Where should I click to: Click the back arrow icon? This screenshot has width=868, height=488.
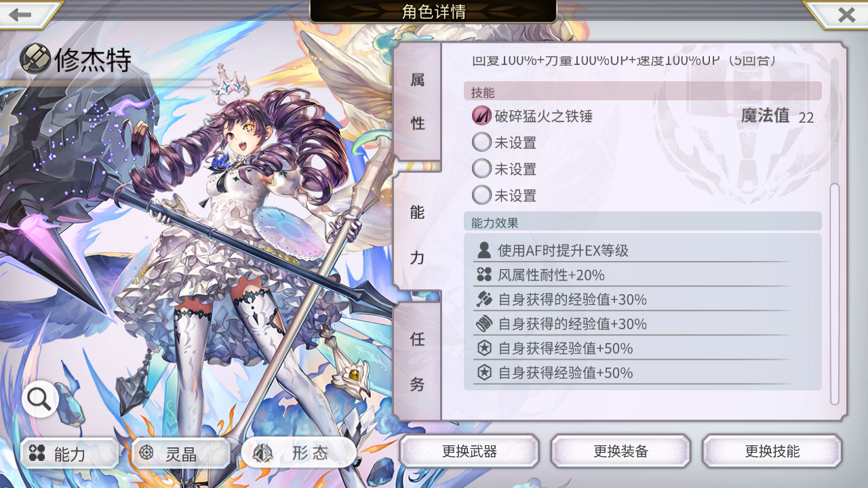20,14
